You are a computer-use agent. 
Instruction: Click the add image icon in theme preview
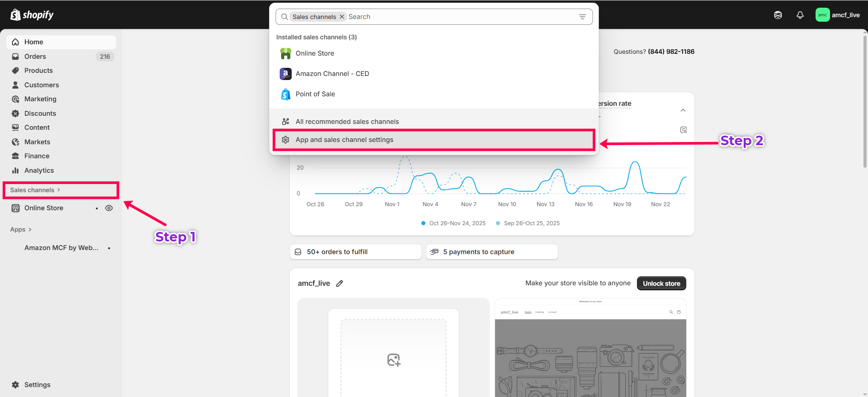[x=393, y=360]
